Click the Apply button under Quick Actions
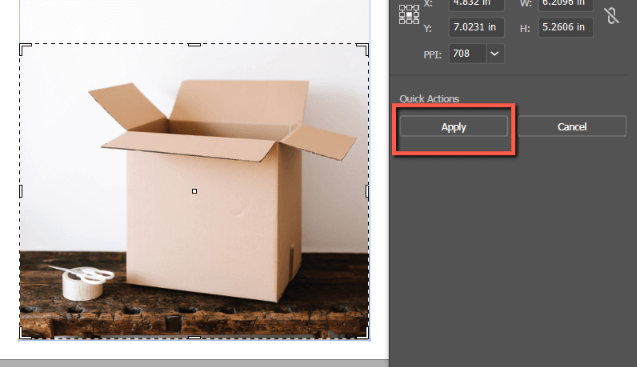Image resolution: width=637 pixels, height=367 pixels. point(454,127)
